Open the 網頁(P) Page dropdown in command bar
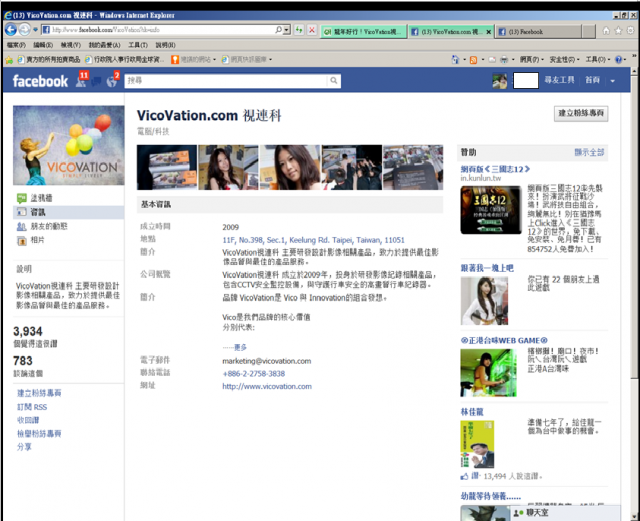 [x=531, y=60]
